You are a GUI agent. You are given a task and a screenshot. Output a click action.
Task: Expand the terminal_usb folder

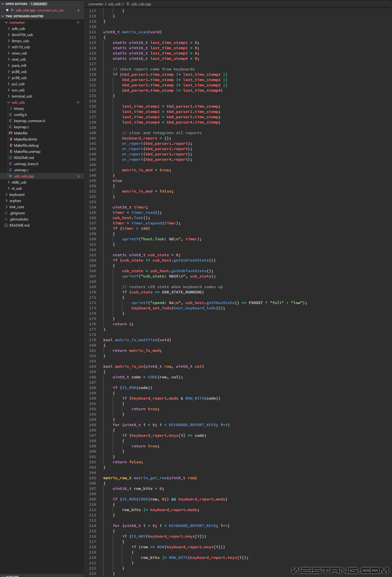pos(9,96)
